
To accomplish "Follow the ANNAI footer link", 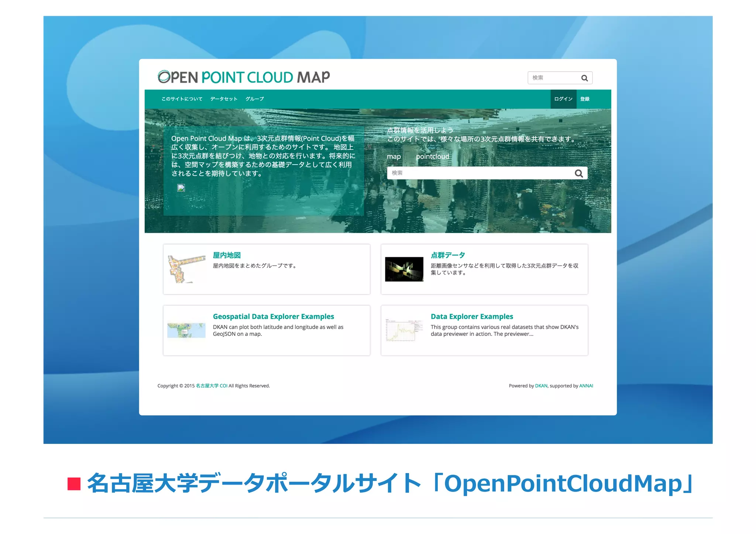I will coord(586,386).
